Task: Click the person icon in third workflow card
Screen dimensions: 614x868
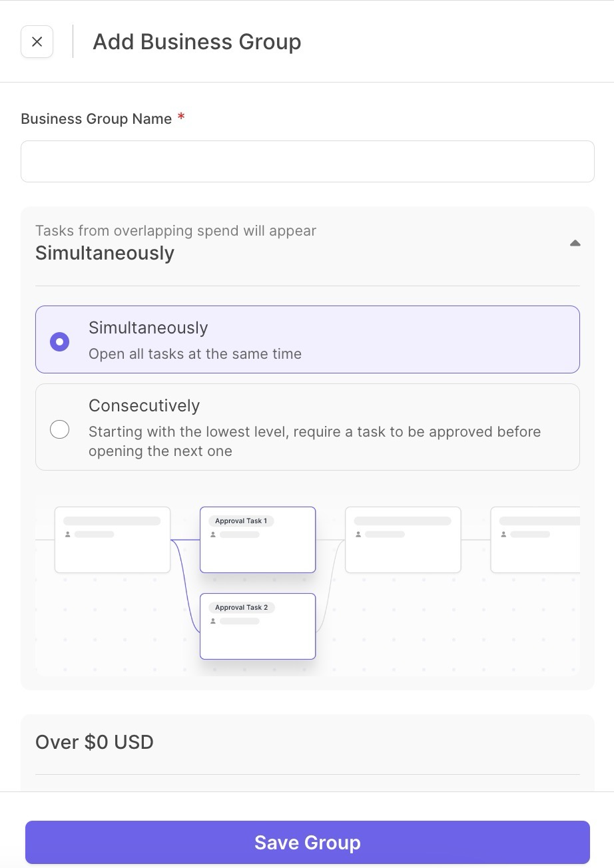Action: tap(358, 535)
